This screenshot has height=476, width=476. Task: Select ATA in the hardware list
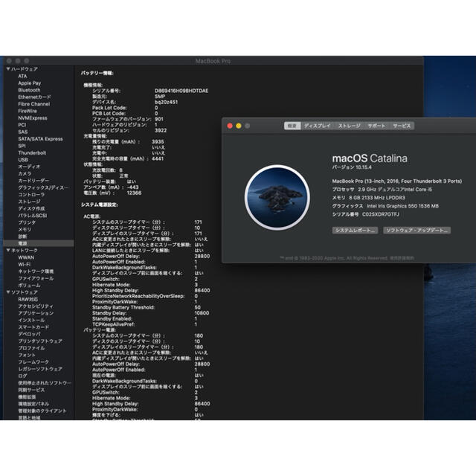(x=22, y=76)
